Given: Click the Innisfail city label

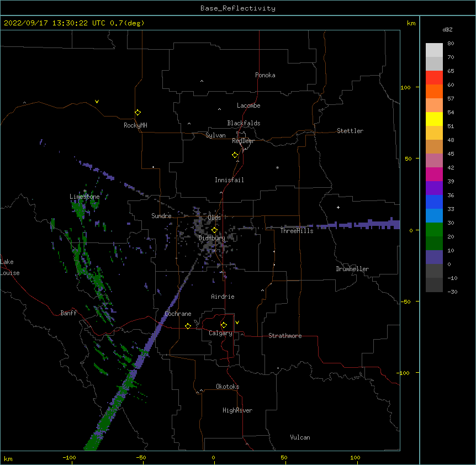Looking at the screenshot, I should [x=229, y=180].
